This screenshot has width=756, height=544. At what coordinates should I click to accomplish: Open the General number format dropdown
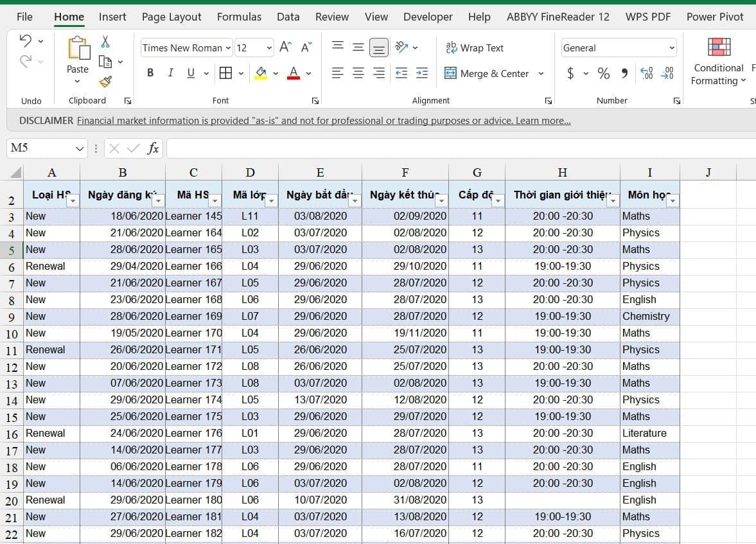coord(619,48)
